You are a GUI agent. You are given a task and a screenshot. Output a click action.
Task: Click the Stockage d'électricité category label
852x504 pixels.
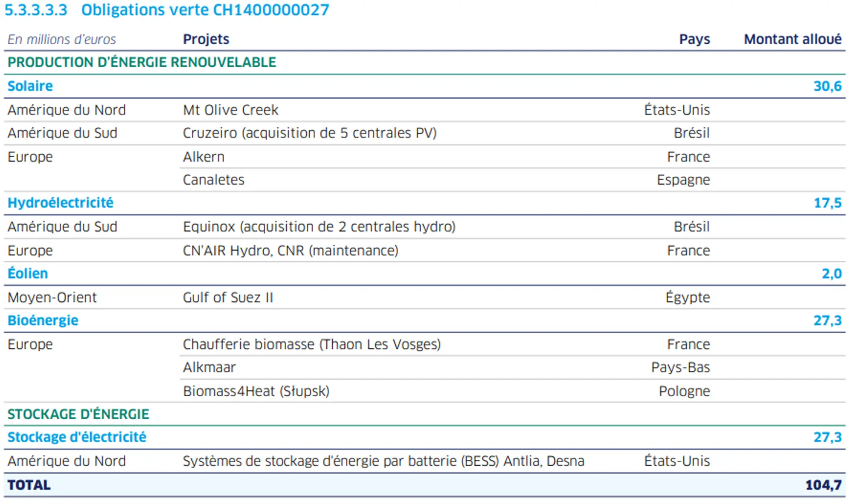[77, 437]
